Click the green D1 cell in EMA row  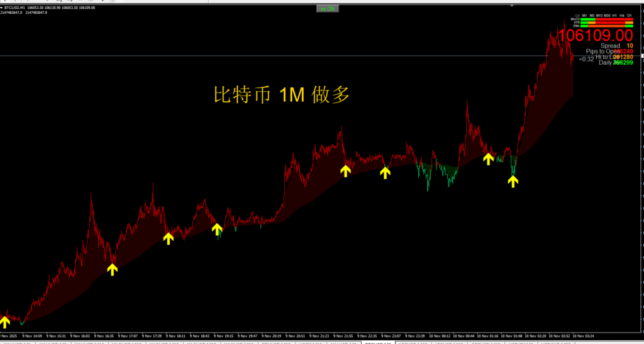(629, 26)
